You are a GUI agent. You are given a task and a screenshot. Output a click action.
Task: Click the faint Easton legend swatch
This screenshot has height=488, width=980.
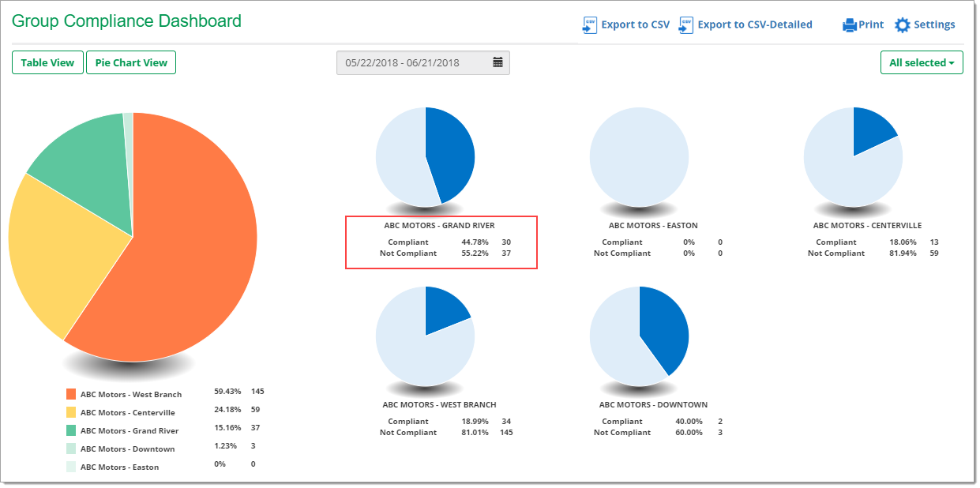pyautogui.click(x=71, y=466)
